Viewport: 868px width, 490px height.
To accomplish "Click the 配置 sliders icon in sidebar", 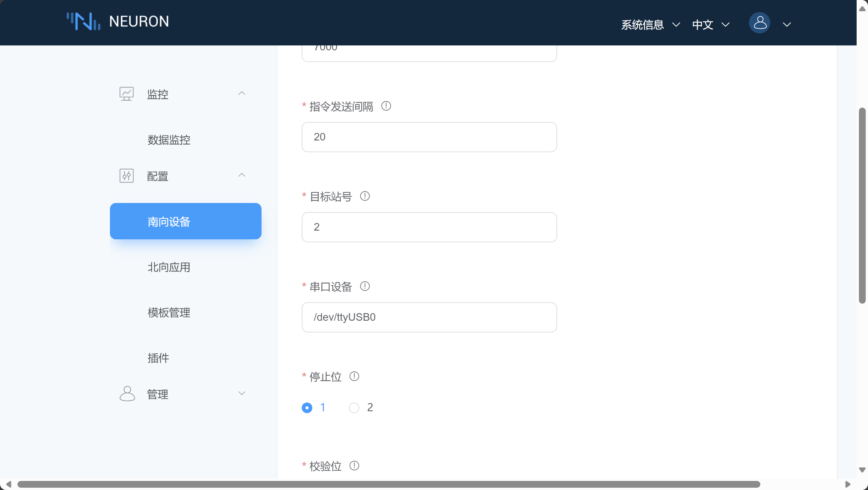I will (127, 176).
